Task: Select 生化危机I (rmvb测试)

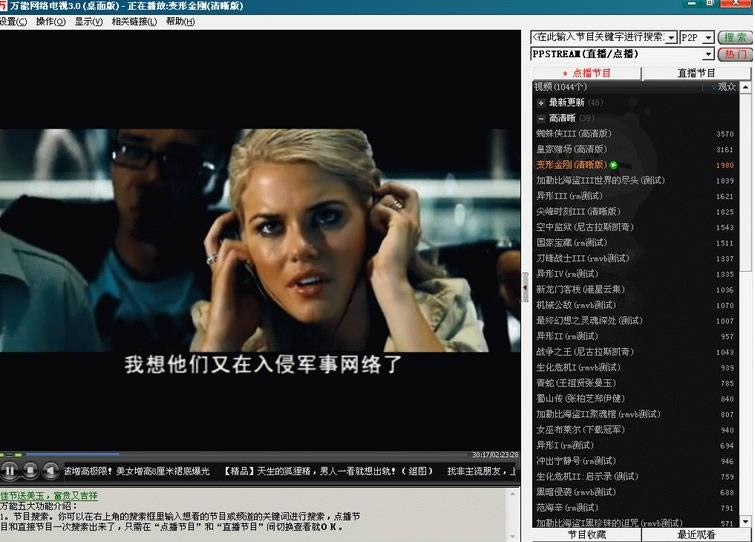Action: coord(635,368)
